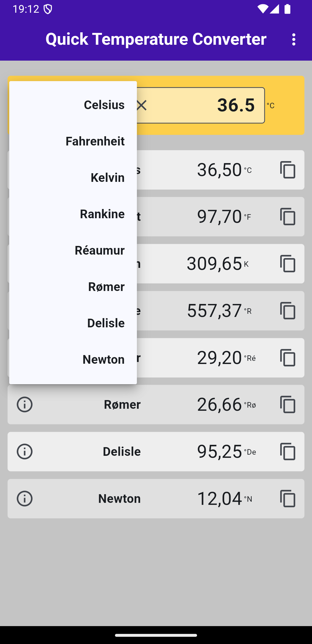Copy the Rømer value 26,66

point(287,404)
